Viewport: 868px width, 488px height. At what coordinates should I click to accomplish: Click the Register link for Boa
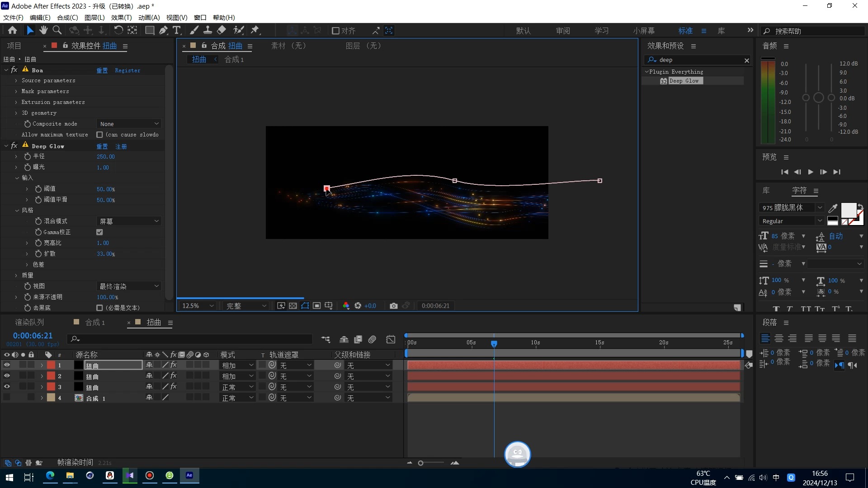(127, 70)
